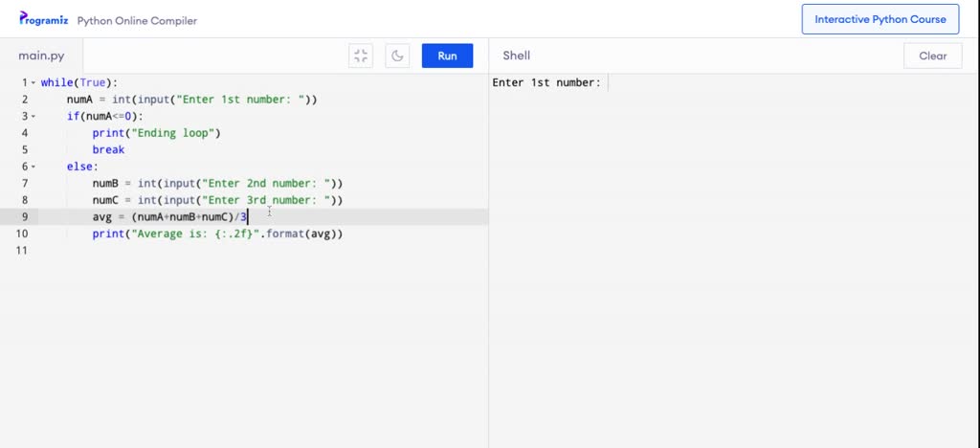Toggle fullscreen editor icon
This screenshot has width=980, height=448.
coord(361,56)
